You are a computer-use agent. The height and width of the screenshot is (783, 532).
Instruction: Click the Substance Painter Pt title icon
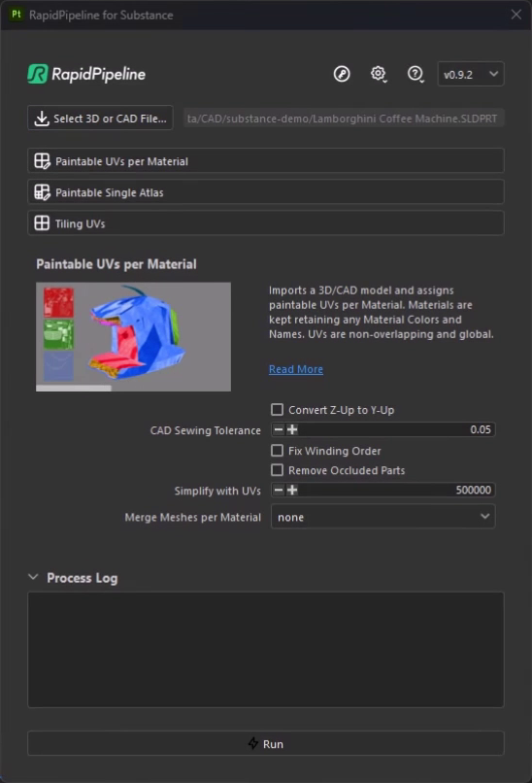point(17,14)
